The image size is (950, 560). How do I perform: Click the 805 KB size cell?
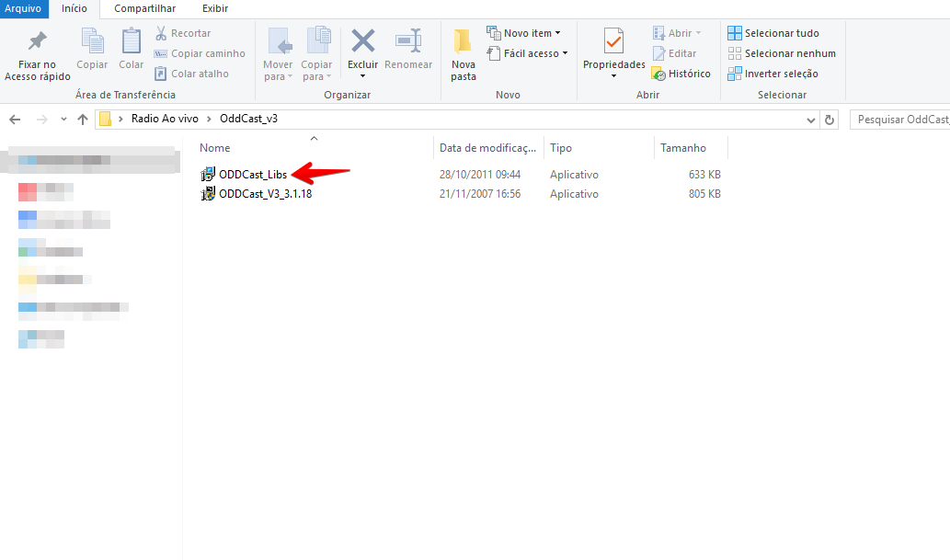[704, 194]
